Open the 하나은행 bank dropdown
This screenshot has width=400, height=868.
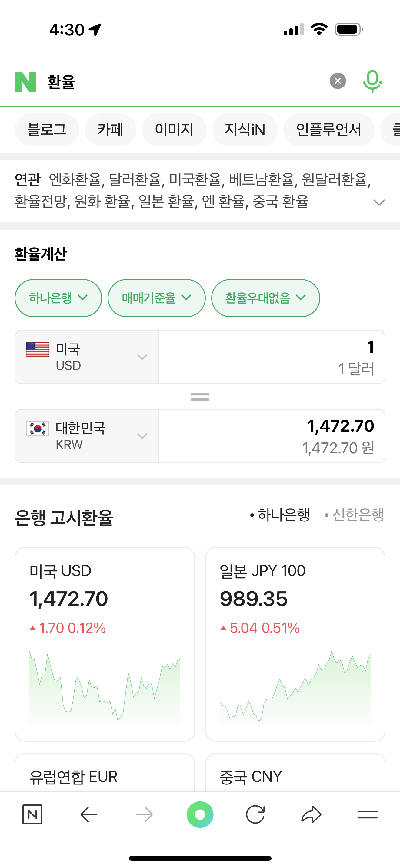(x=58, y=298)
